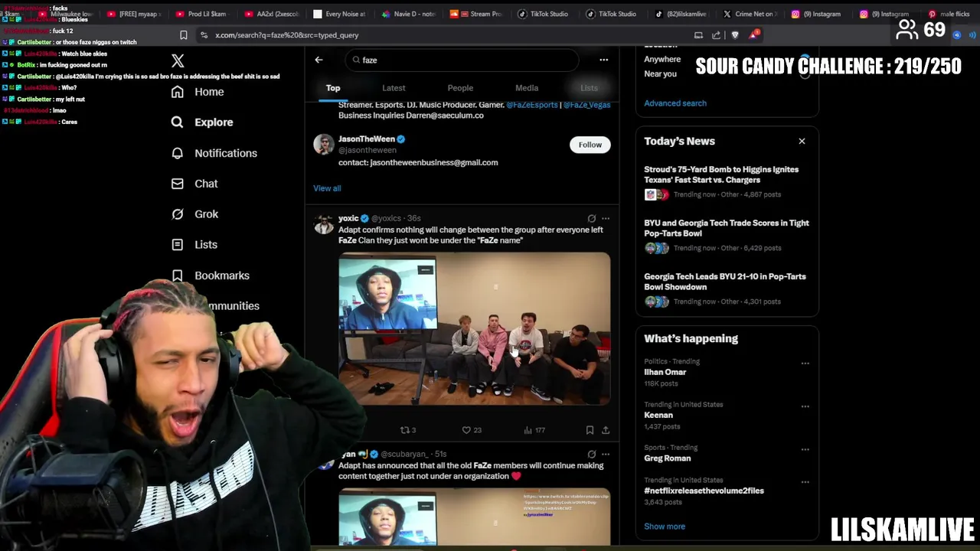980x551 pixels.
Task: Open Advanced search link
Action: [675, 103]
